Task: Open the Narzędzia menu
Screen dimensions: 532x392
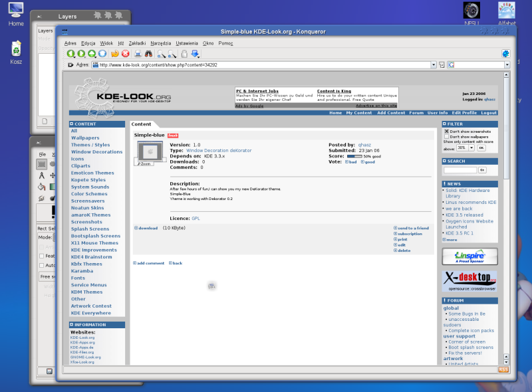Action: coord(161,43)
